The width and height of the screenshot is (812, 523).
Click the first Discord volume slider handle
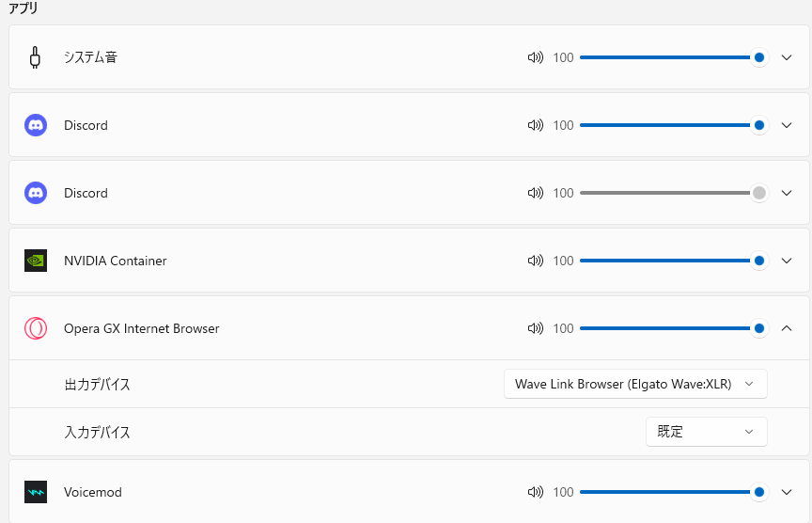point(759,125)
